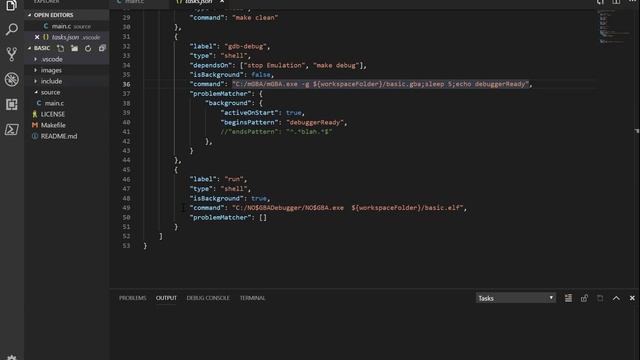Click the empty problemMatcher array on line 50

(263, 218)
